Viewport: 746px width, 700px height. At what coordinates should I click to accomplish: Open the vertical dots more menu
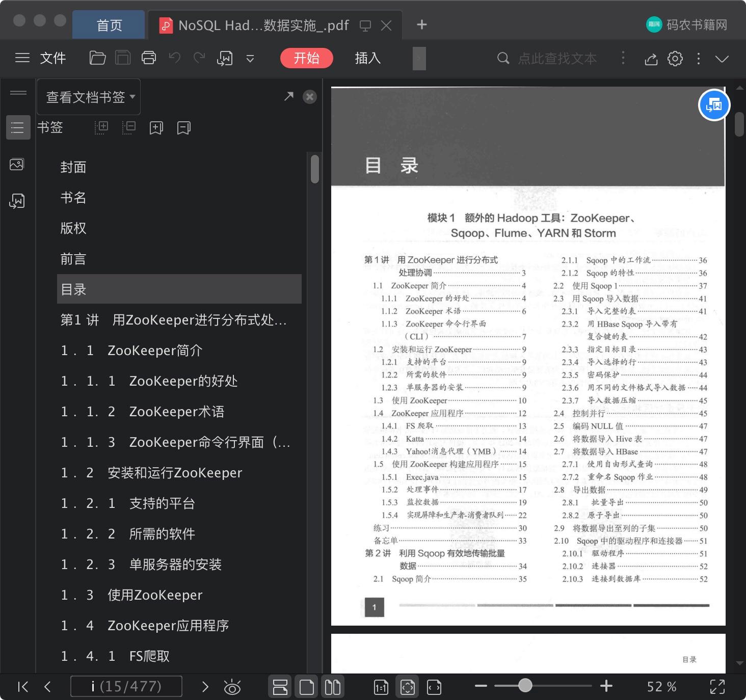point(698,59)
